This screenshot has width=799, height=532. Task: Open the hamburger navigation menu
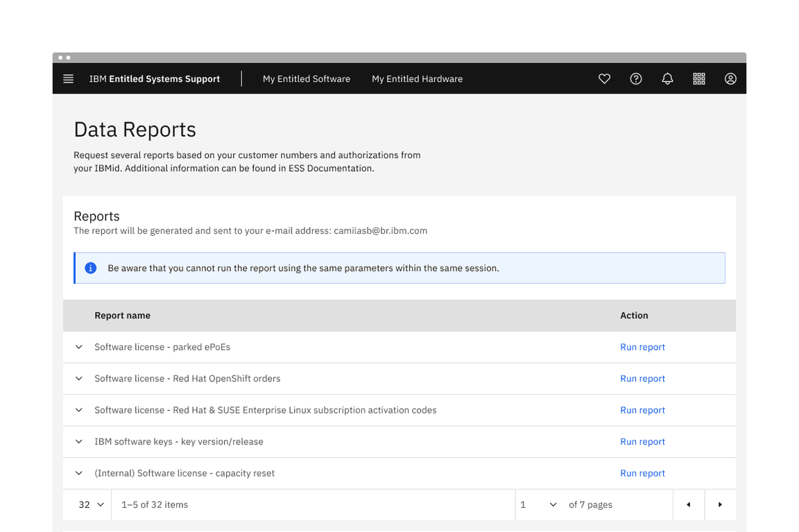68,78
